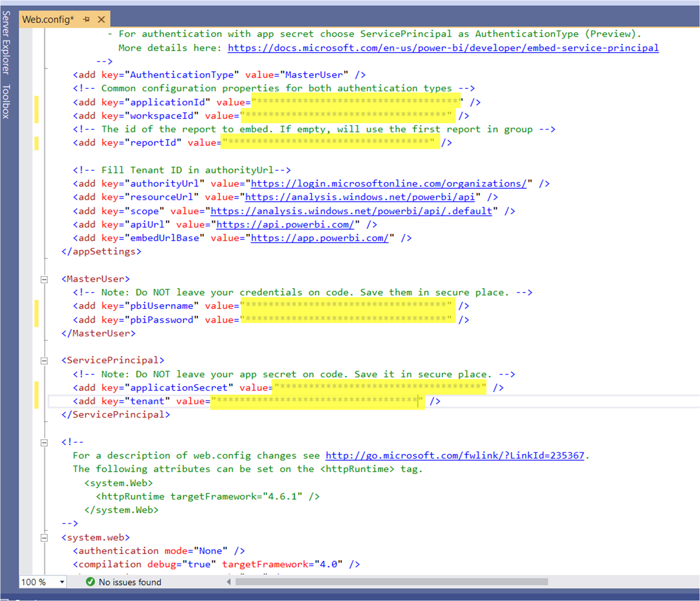Viewport: 700px width, 601px height.
Task: Click the "Common configuration properties" comment
Action: [274, 88]
